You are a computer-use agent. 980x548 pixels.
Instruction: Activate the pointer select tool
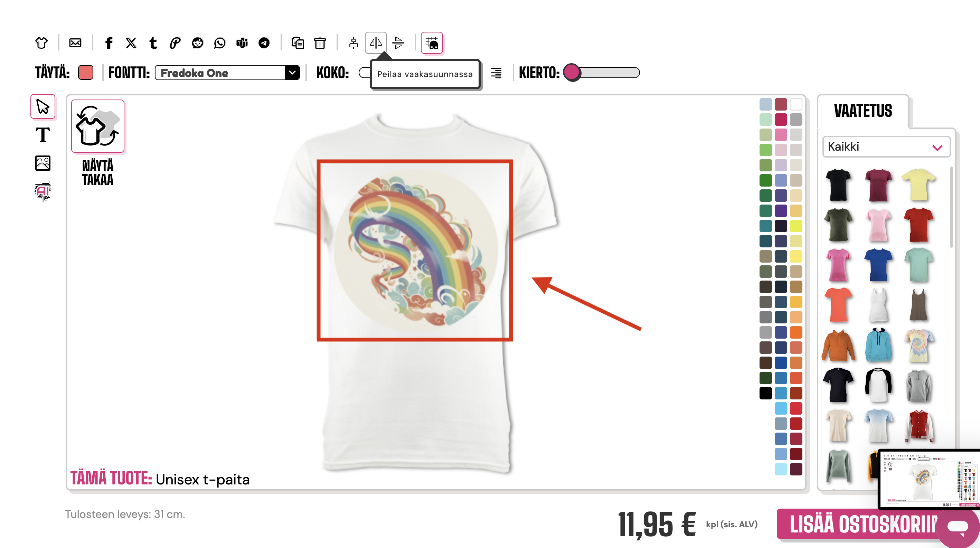click(43, 106)
